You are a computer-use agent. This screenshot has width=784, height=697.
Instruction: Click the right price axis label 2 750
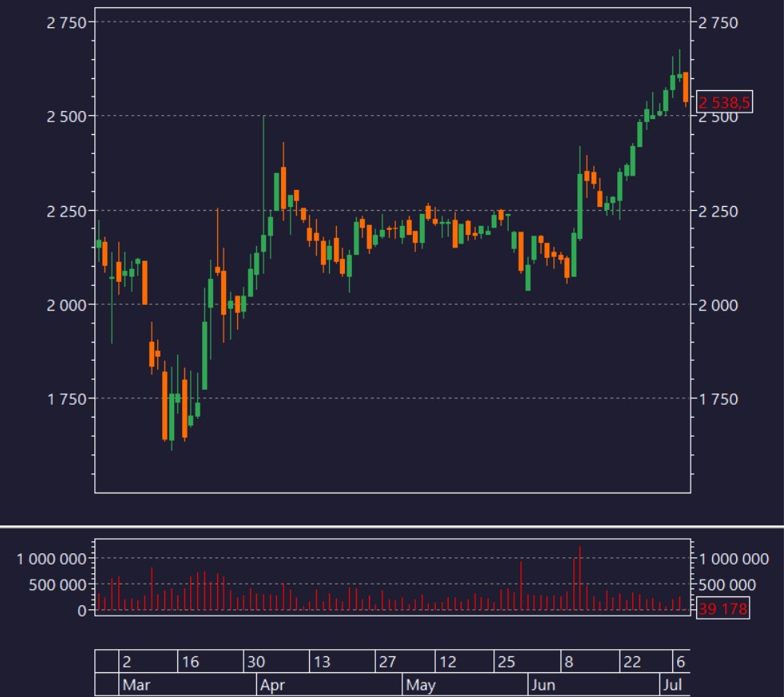718,22
